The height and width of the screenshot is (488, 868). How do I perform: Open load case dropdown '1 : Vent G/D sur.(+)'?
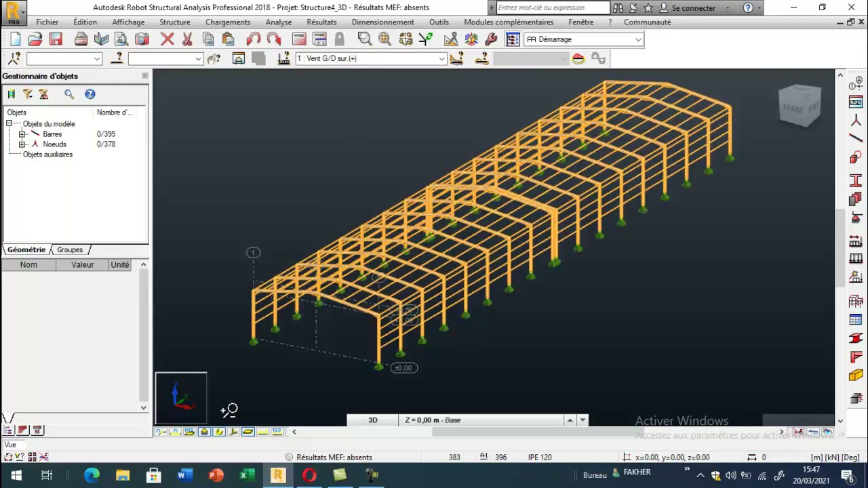(441, 58)
